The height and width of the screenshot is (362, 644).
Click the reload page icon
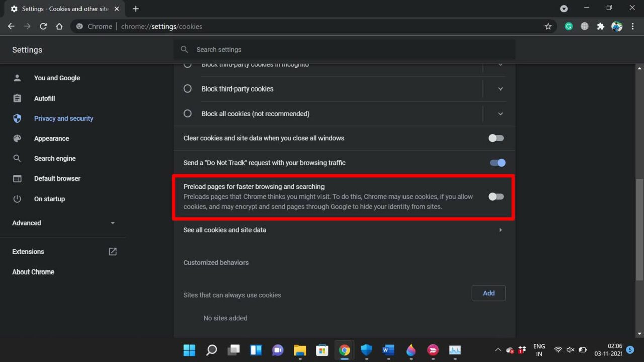tap(43, 26)
